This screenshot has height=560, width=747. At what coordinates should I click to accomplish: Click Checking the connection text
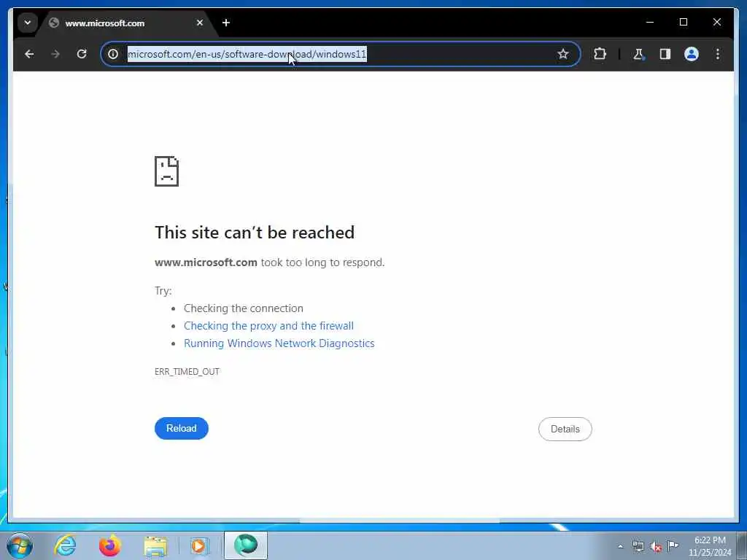click(244, 308)
